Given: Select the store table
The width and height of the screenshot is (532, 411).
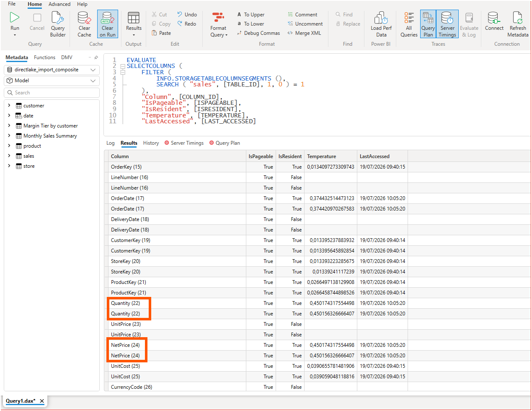Looking at the screenshot, I should point(29,166).
